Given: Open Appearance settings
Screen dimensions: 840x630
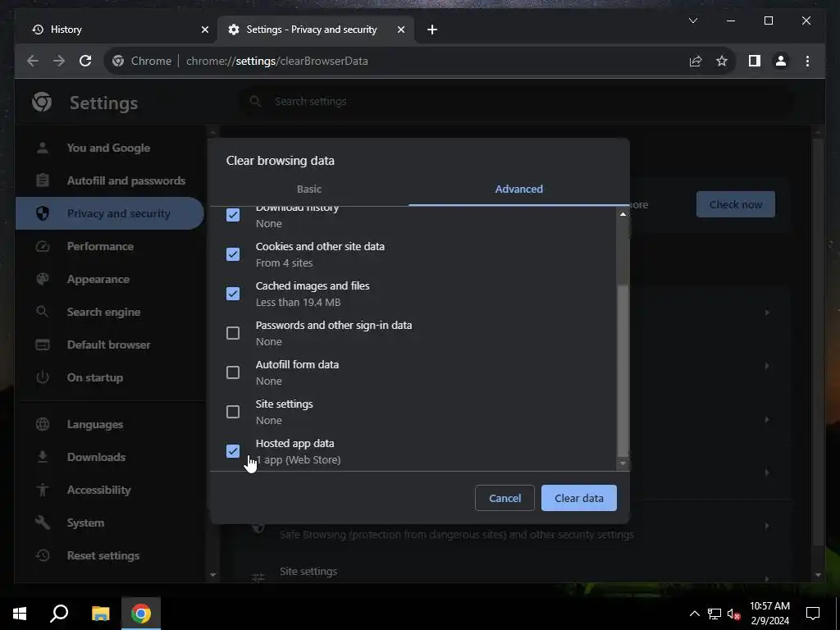Looking at the screenshot, I should click(109, 279).
